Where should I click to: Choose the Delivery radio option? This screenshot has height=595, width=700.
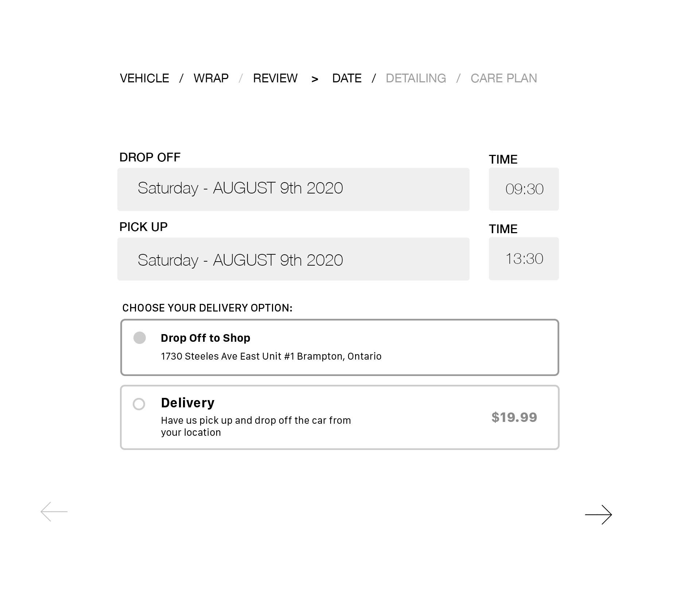(x=139, y=404)
